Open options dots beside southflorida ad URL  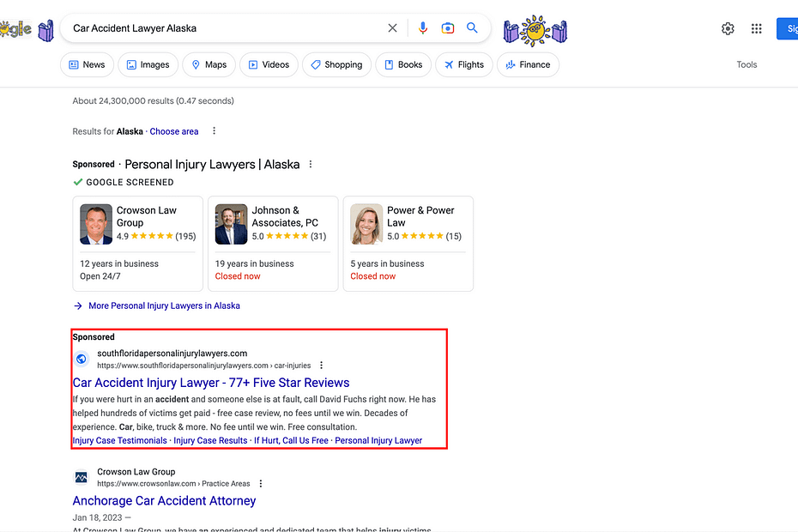321,365
